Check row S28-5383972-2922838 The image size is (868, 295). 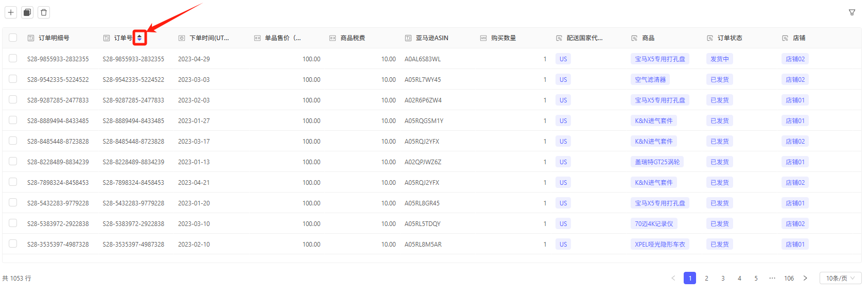point(13,223)
